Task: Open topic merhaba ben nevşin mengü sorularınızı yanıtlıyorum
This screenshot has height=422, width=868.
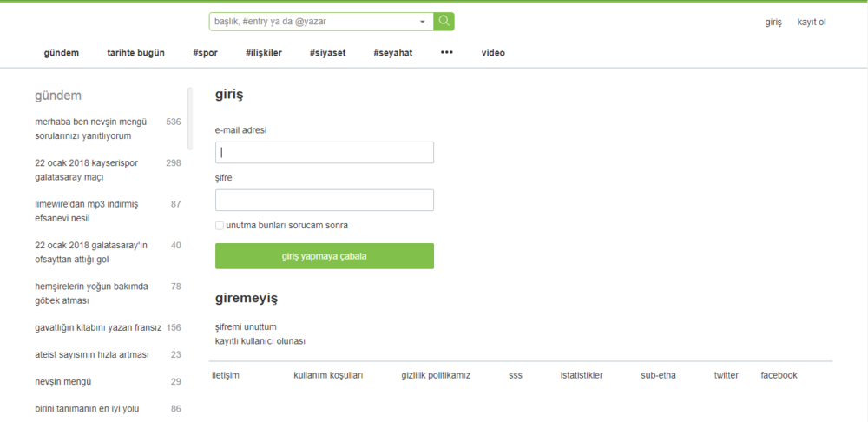Action: point(91,129)
